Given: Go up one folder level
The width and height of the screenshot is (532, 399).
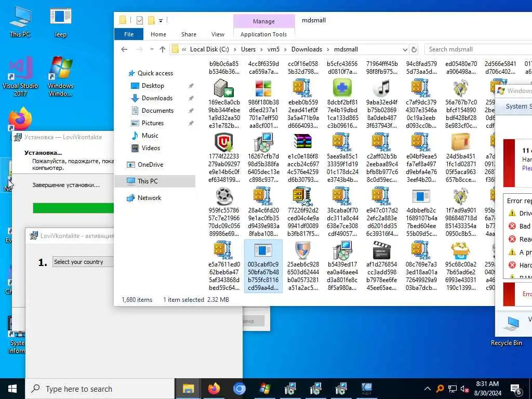Looking at the screenshot, I should (163, 49).
